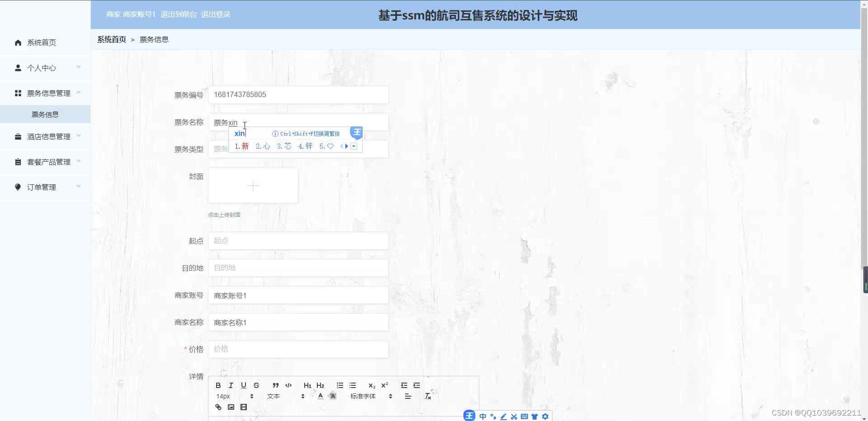Open the IME skin shirt icon
The width and height of the screenshot is (868, 421).
[x=535, y=416]
